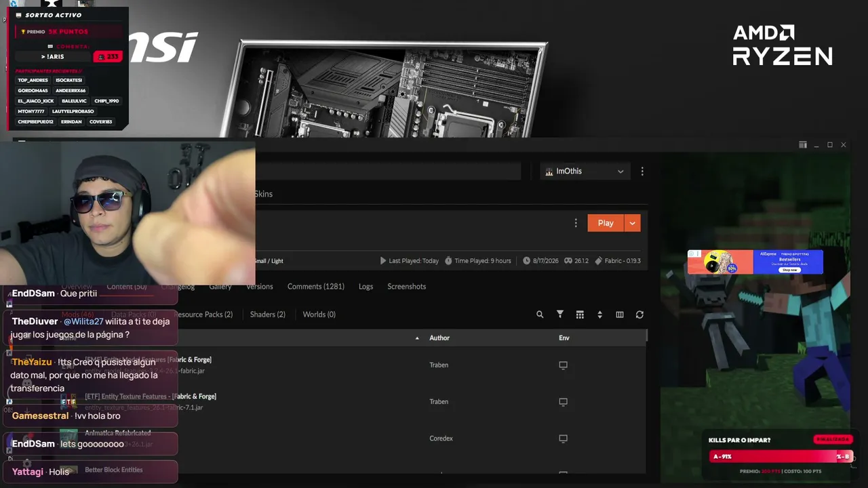Switch to the Skins tab
The height and width of the screenshot is (488, 868).
[264, 194]
